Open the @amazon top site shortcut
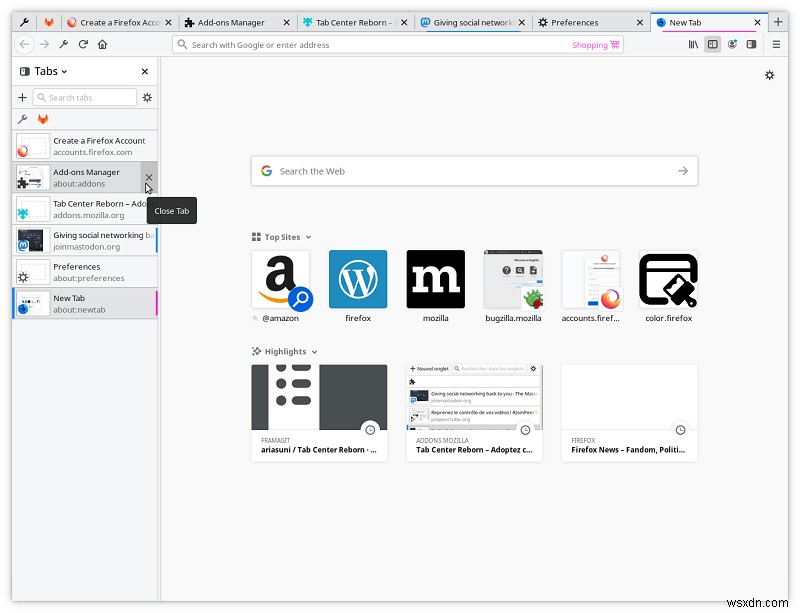Screen dimensions: 800x613 pyautogui.click(x=281, y=280)
